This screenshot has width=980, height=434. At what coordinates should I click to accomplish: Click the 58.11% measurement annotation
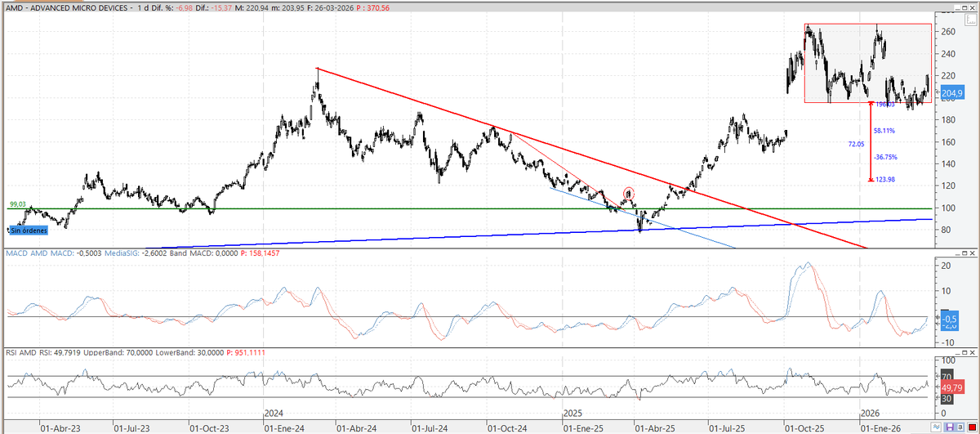point(884,131)
